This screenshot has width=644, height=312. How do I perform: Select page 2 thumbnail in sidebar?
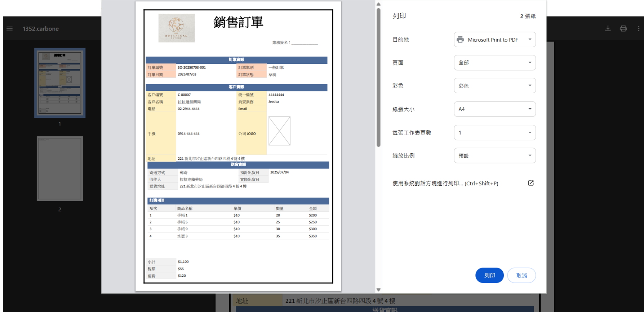60,168
